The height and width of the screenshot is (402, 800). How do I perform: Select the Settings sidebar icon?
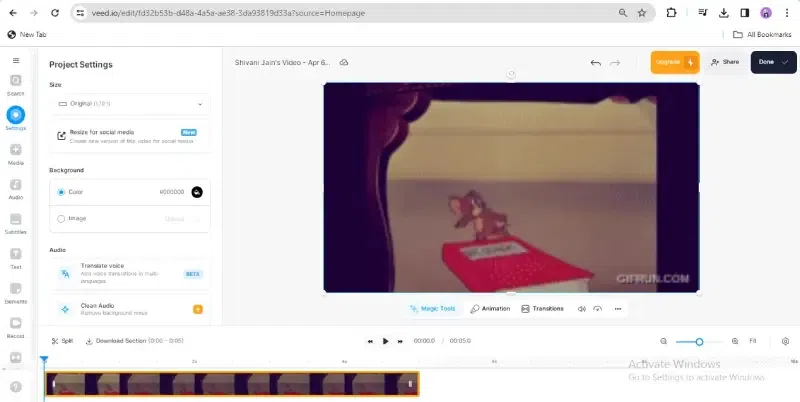pyautogui.click(x=16, y=118)
